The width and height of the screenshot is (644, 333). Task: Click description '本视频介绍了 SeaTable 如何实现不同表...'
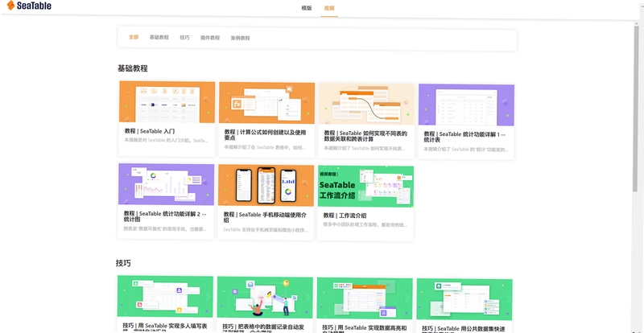coord(365,148)
